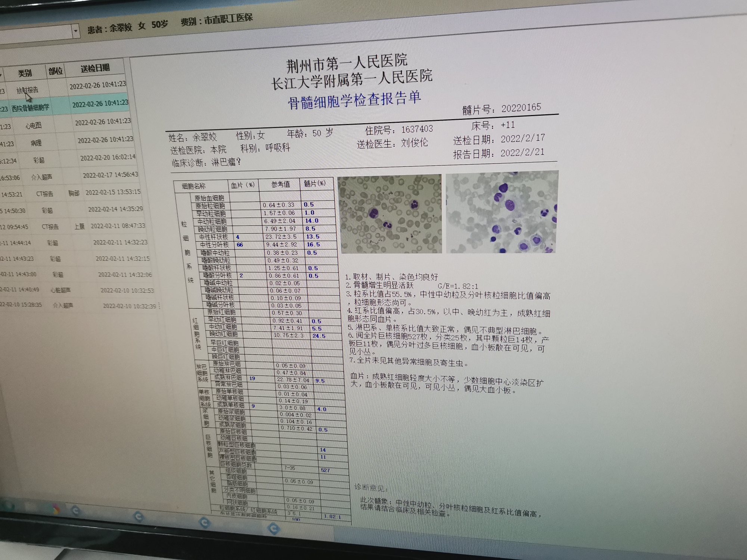The image size is (747, 560).
Task: Open 介入超声 report dated 2022-02-17 14:56:43
Action: tap(69, 176)
